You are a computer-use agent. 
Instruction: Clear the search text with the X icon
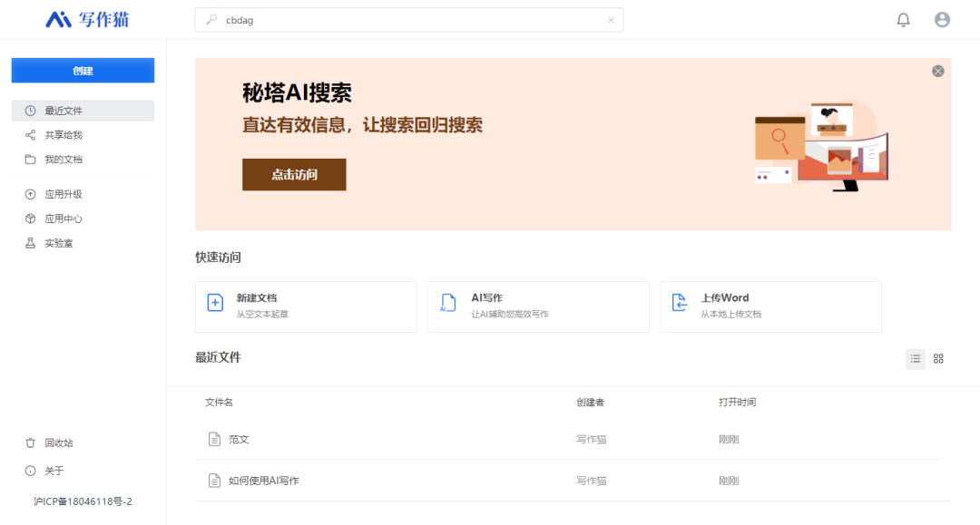click(x=612, y=20)
